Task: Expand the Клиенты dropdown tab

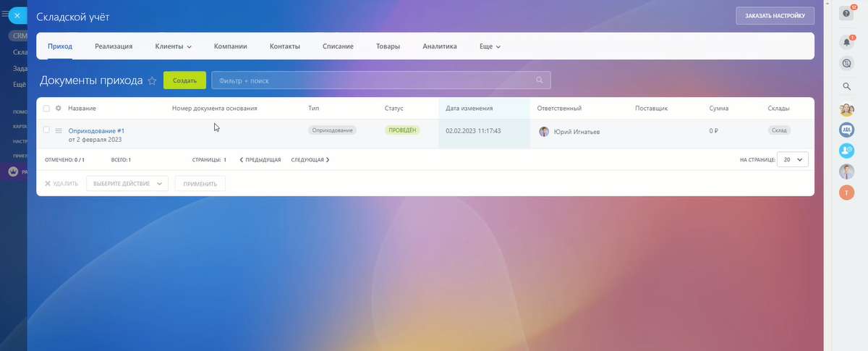Action: [x=173, y=46]
